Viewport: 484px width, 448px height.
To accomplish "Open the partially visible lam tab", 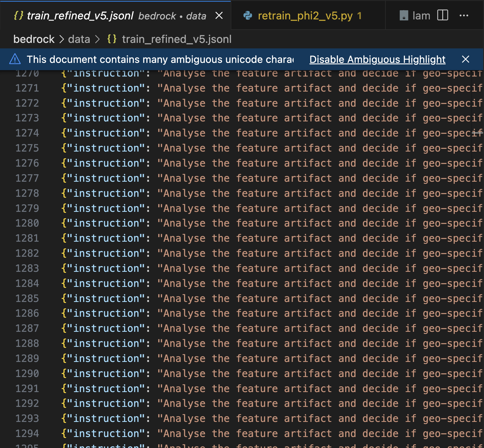I will pos(415,16).
